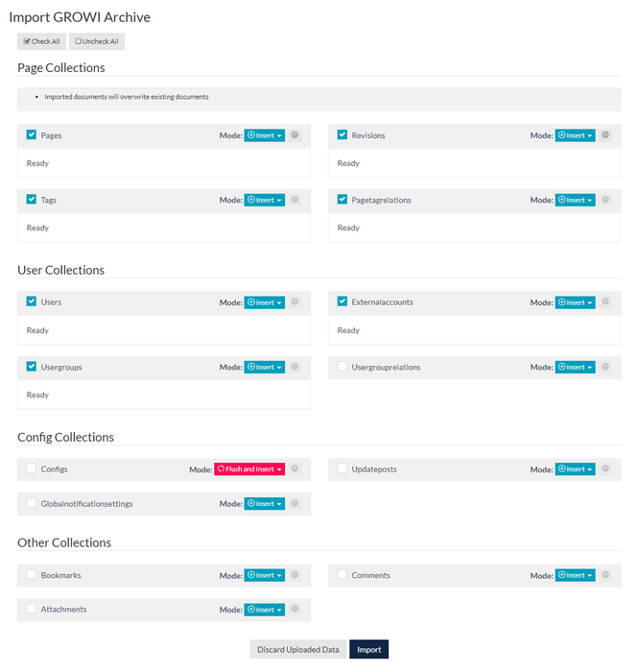This screenshot has width=638, height=672.
Task: Tick the Globalnotificationsettings checkbox
Action: click(x=32, y=503)
